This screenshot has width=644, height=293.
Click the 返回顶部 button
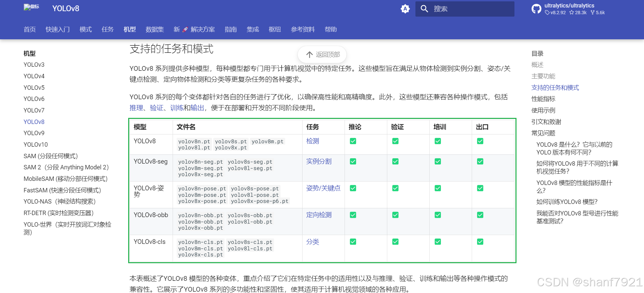click(x=322, y=55)
